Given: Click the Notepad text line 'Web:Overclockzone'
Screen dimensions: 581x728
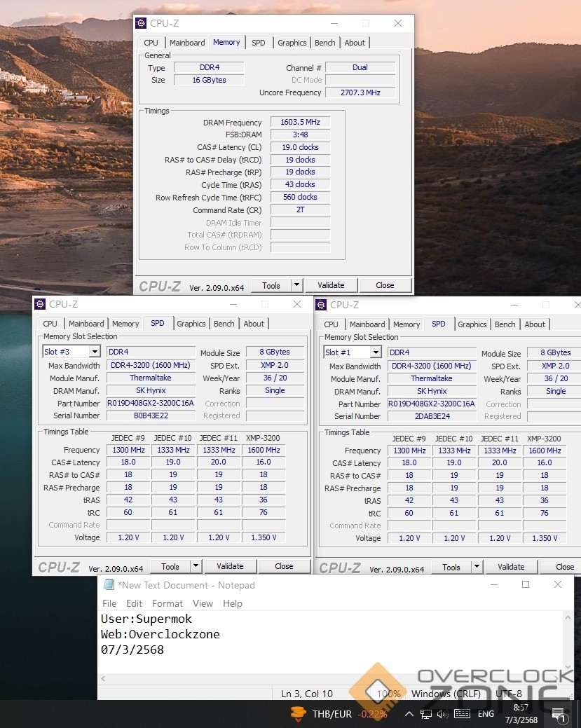Looking at the screenshot, I should coord(160,634).
